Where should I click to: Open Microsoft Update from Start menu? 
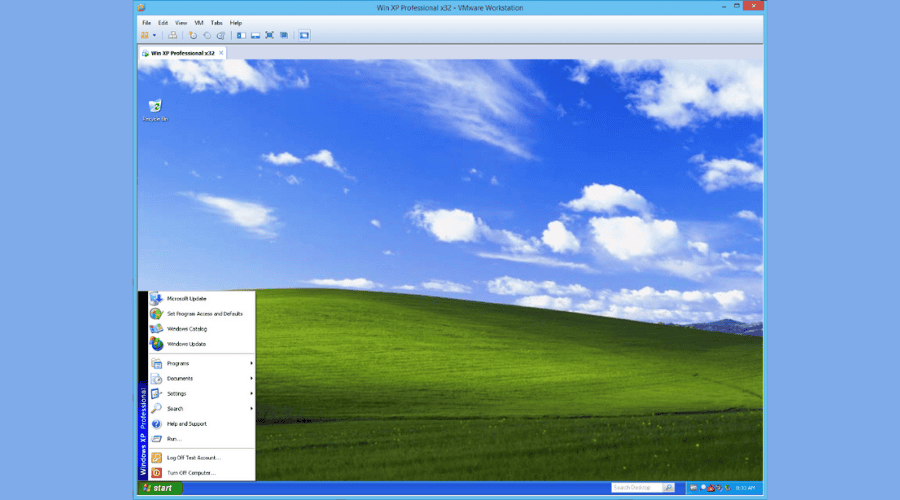201,299
